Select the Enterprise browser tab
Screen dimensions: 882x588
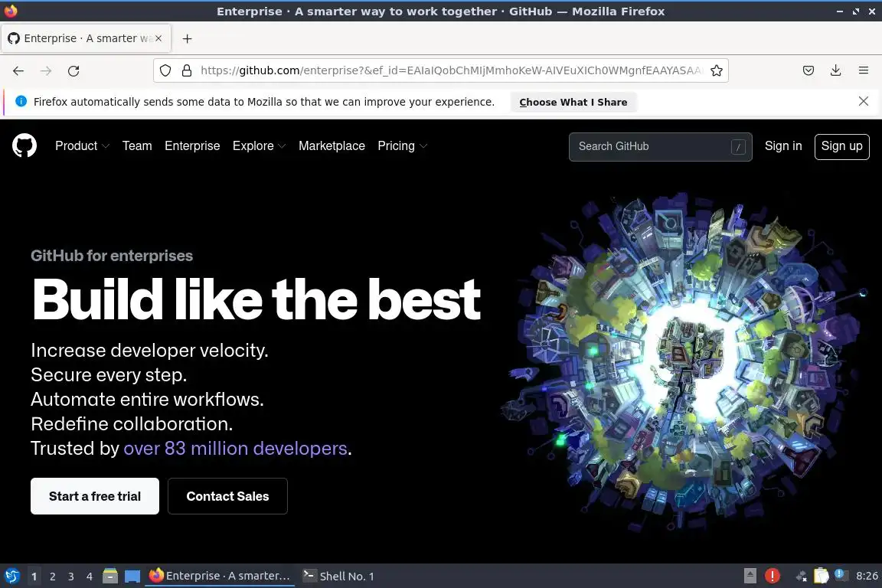point(86,38)
